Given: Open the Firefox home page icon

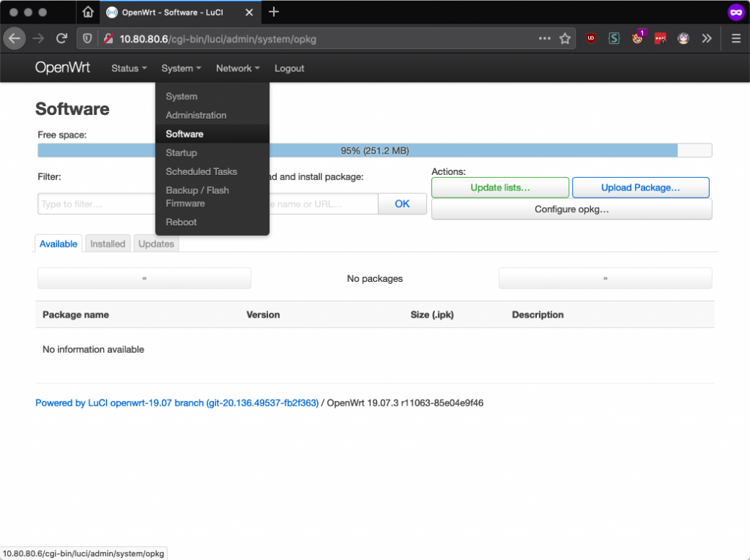Looking at the screenshot, I should click(x=88, y=12).
